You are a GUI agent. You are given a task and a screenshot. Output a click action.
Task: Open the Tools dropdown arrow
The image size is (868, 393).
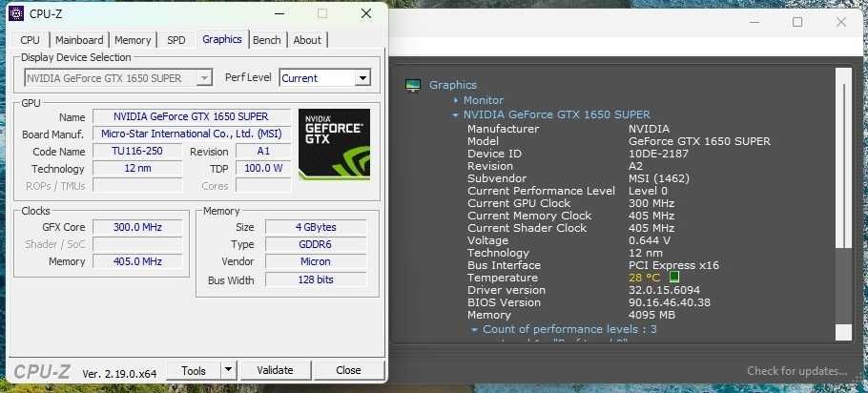click(x=229, y=370)
